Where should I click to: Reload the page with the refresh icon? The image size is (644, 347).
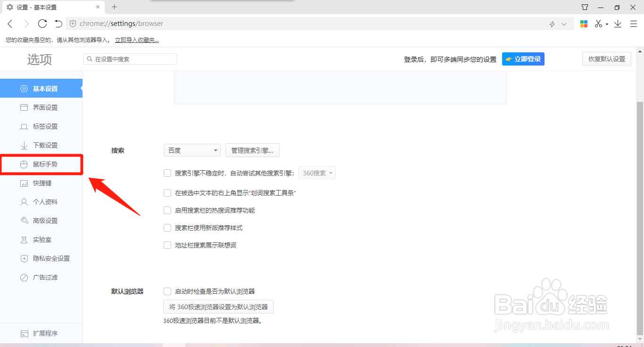pos(42,24)
